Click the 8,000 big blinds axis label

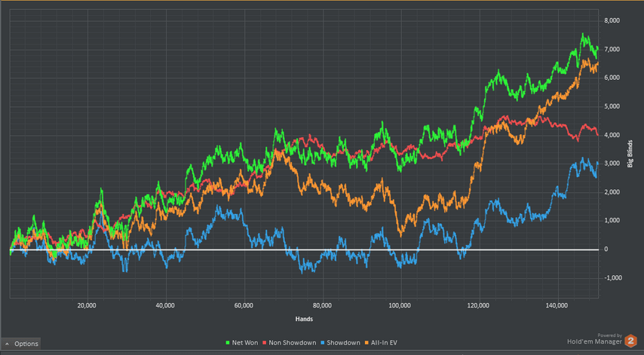pos(612,20)
